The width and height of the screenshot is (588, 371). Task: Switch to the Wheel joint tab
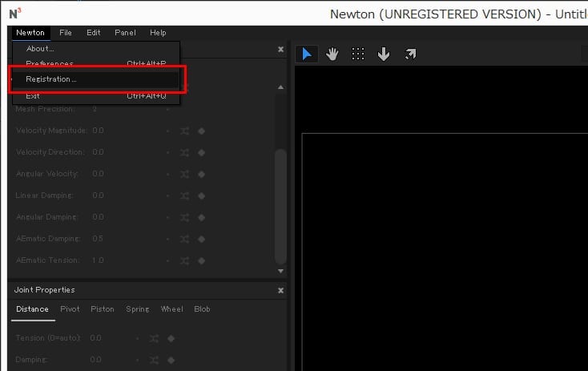point(171,309)
